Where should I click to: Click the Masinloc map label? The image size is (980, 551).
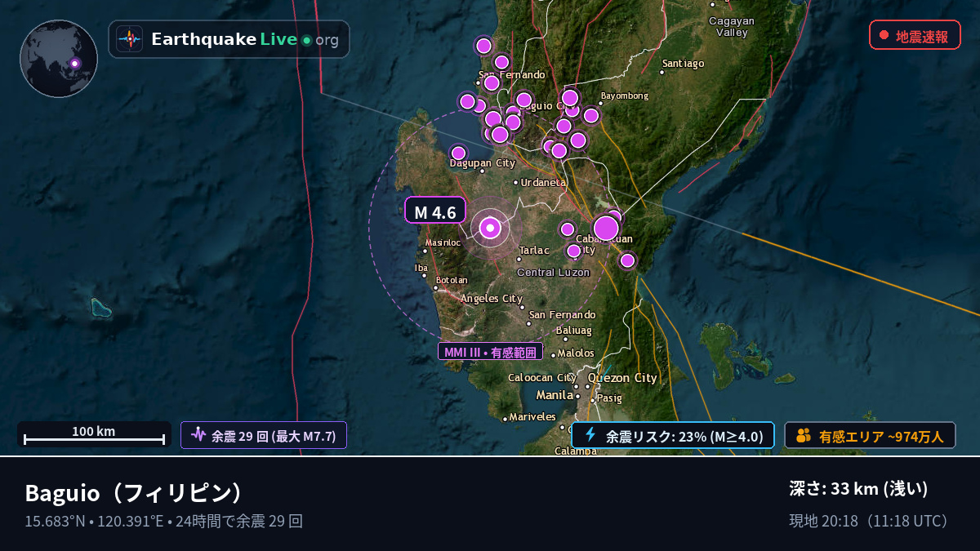pos(443,242)
